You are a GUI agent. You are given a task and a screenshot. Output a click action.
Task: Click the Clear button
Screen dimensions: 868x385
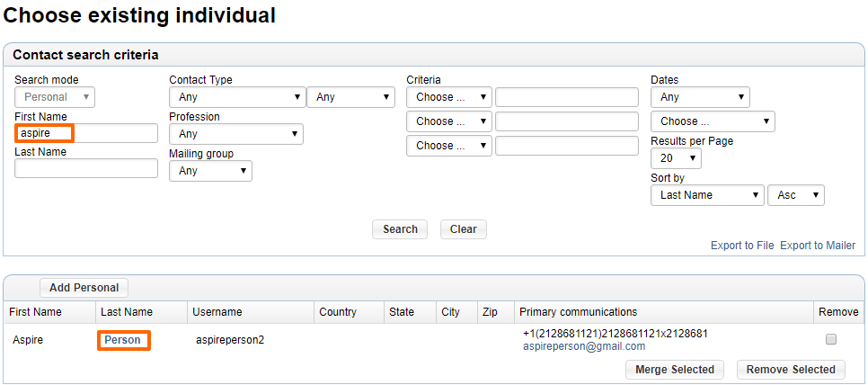pyautogui.click(x=464, y=229)
